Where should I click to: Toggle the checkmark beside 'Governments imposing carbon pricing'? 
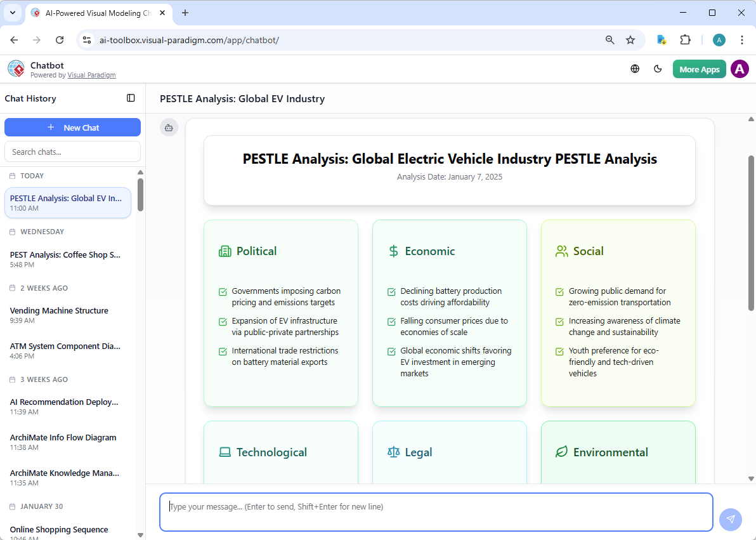pos(223,292)
